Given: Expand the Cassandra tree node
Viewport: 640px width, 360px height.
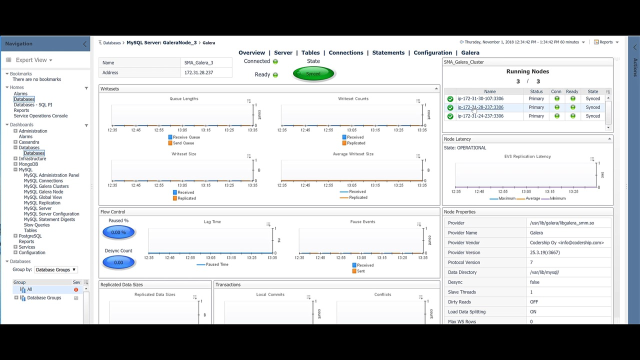Looking at the screenshot, I should click(x=16, y=142).
